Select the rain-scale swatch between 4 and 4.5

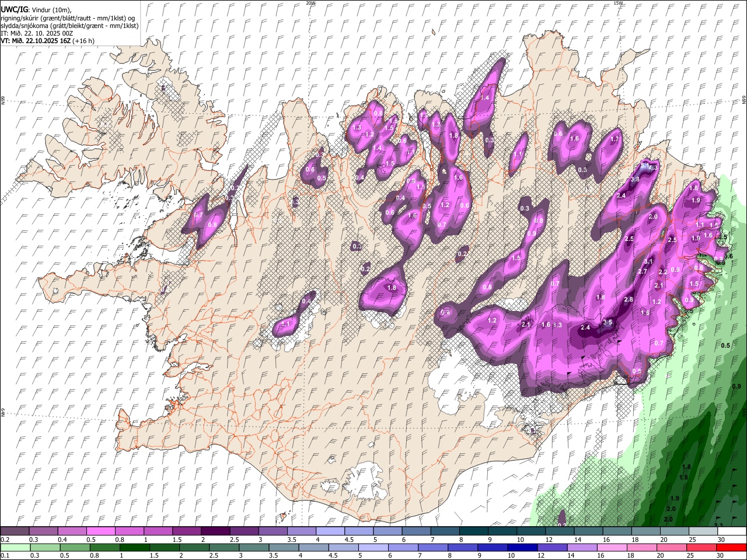(313, 548)
